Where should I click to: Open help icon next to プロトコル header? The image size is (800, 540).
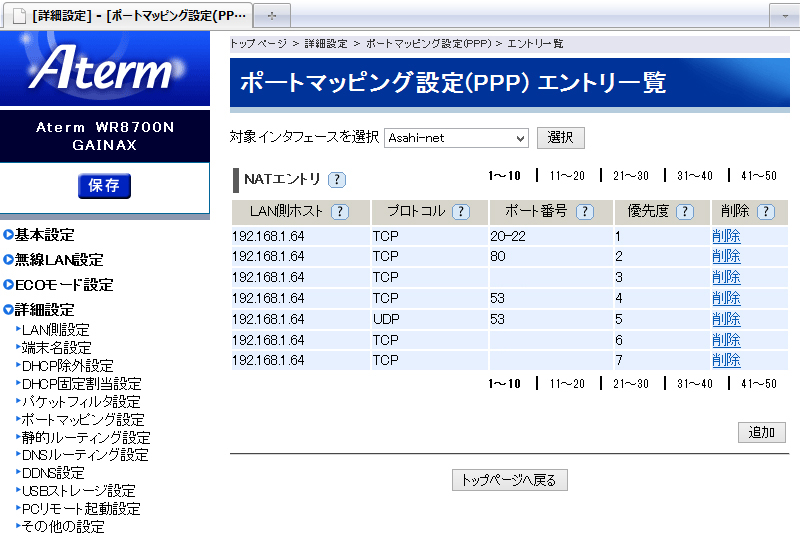point(460,212)
